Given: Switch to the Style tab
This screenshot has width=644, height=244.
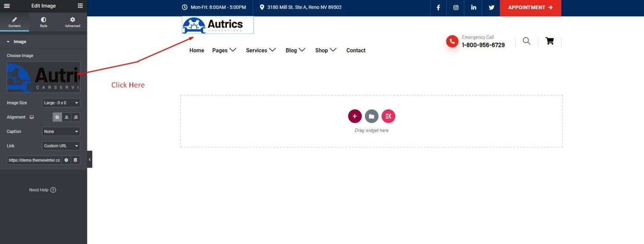Looking at the screenshot, I should coord(44,22).
